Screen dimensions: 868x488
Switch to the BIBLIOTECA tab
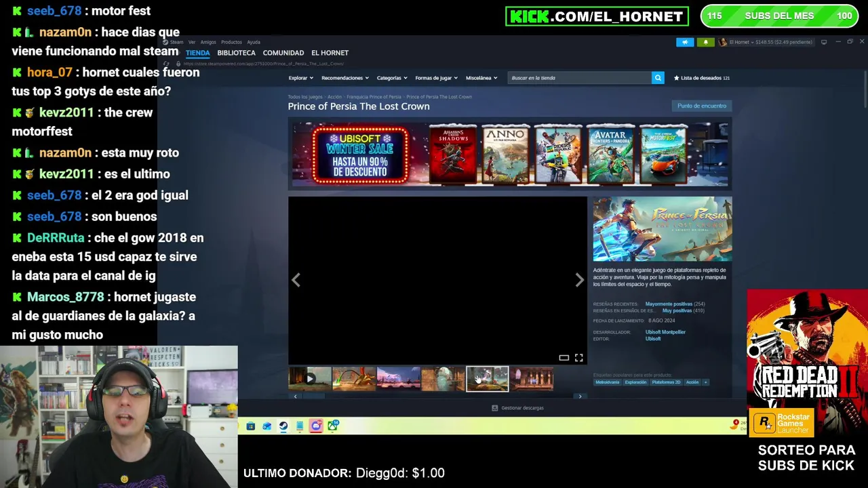236,53
